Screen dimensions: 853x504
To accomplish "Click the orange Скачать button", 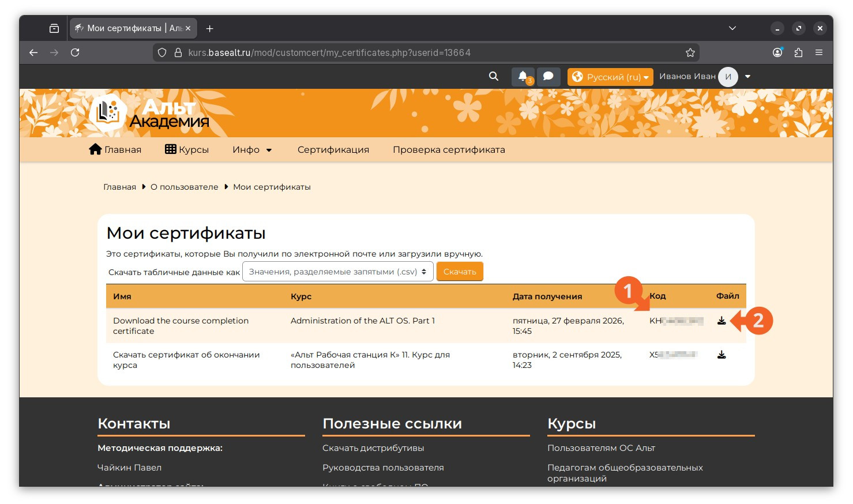I will tap(460, 272).
